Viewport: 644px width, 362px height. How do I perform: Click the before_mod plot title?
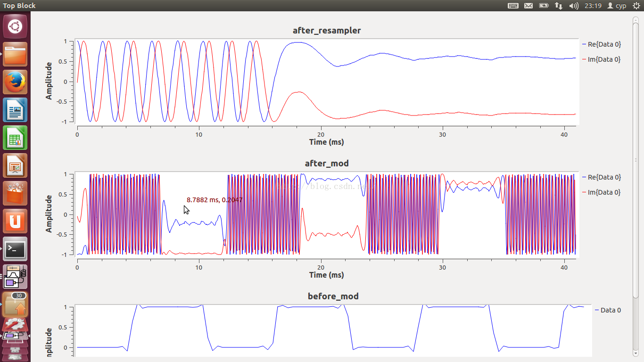(x=333, y=296)
